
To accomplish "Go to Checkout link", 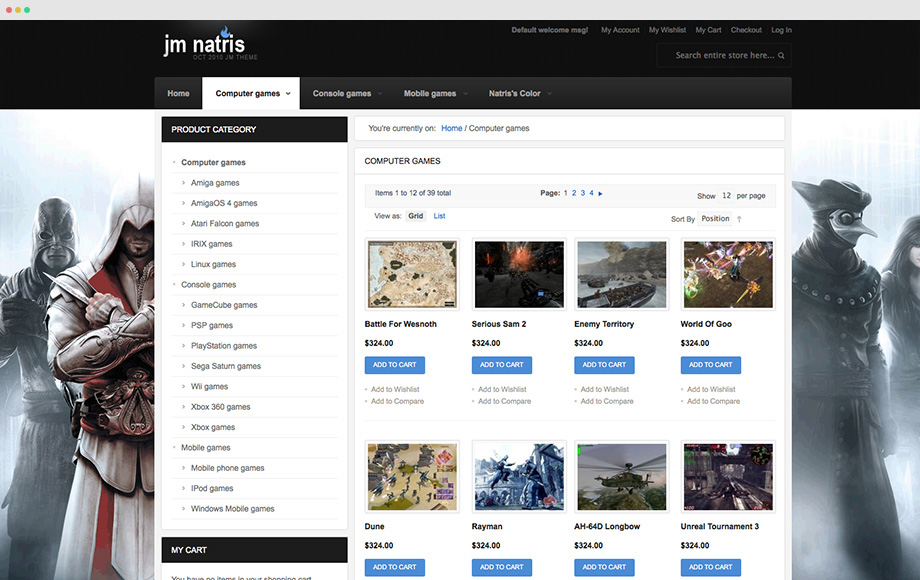I will [746, 30].
